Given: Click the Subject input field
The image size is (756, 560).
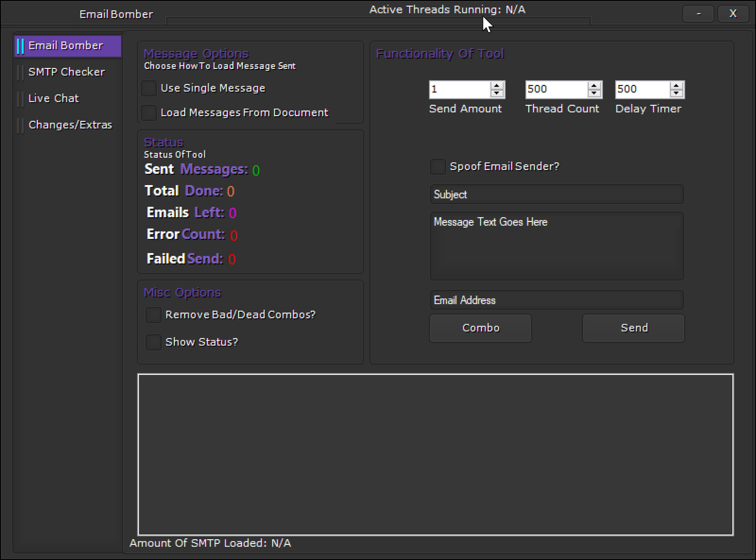Looking at the screenshot, I should [556, 194].
